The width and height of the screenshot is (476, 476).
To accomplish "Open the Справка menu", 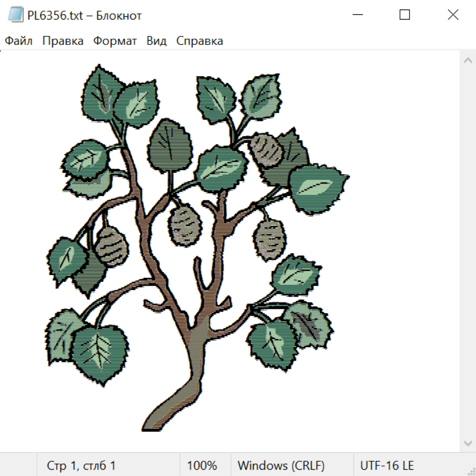I will 199,41.
